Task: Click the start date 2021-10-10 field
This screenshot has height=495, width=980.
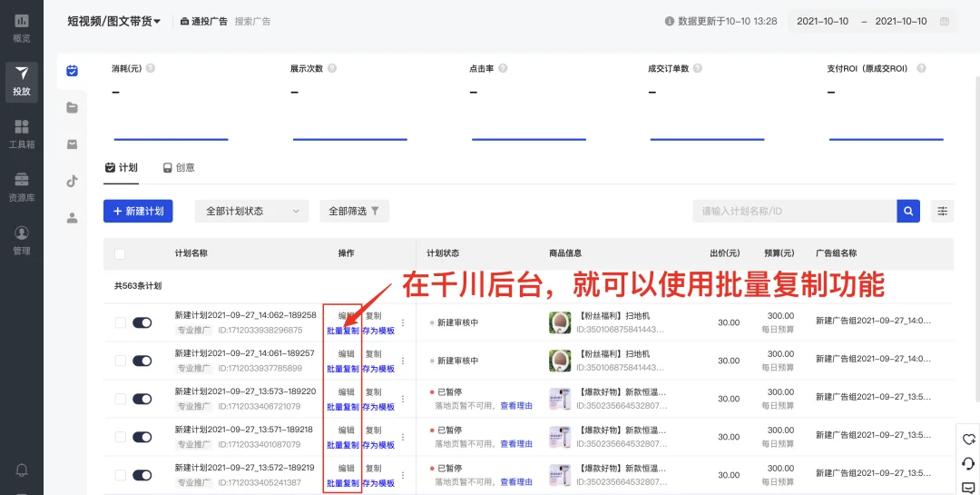Action: 822,21
